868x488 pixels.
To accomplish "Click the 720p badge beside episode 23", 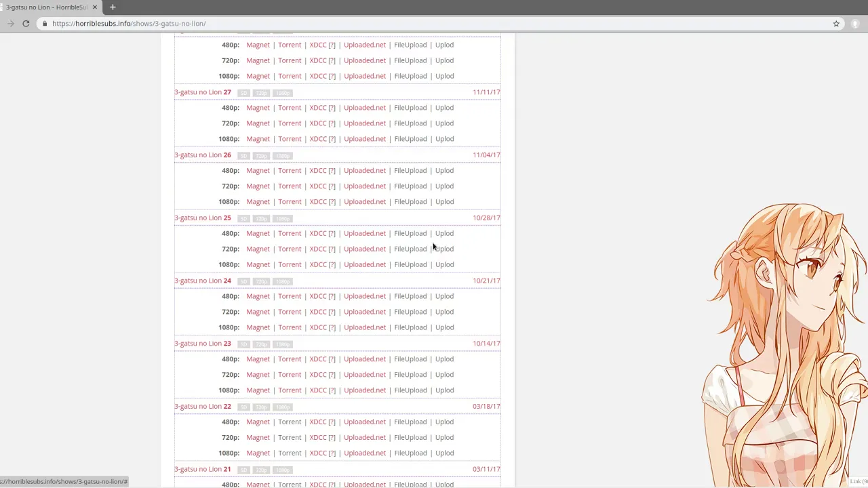I will (261, 344).
